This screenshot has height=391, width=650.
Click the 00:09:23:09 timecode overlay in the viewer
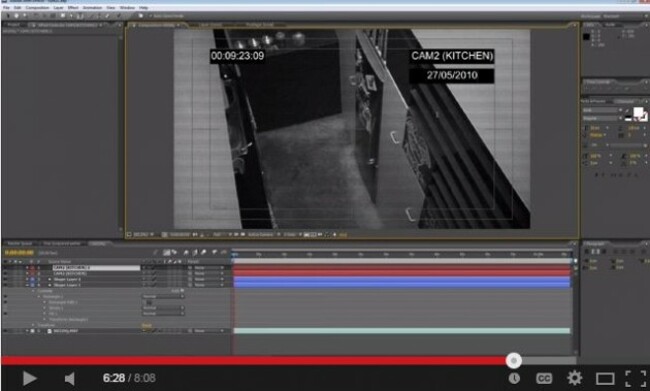click(237, 56)
